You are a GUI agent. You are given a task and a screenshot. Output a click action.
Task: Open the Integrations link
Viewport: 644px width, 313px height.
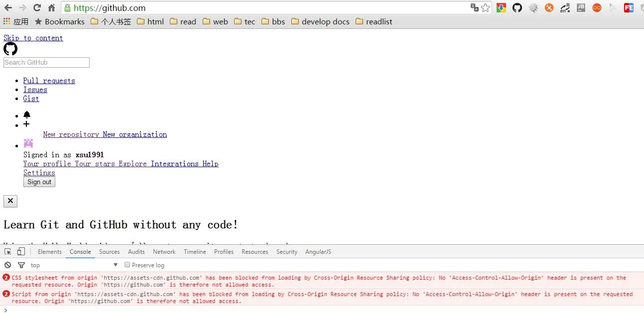tap(175, 164)
